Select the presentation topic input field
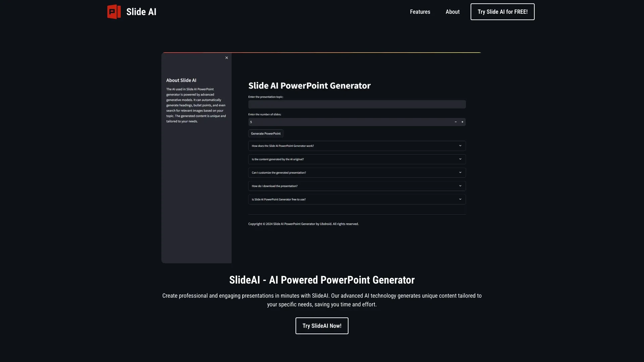The width and height of the screenshot is (644, 362). (x=357, y=104)
